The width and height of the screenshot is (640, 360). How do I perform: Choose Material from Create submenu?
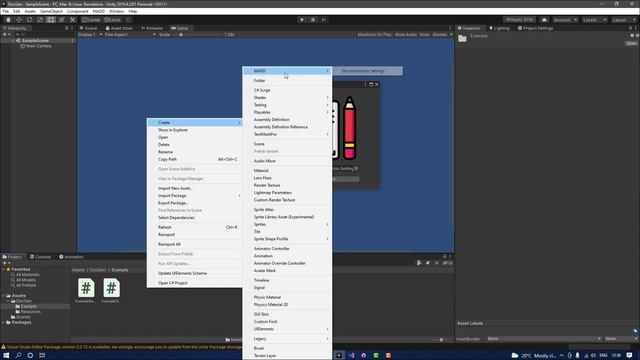tap(261, 171)
